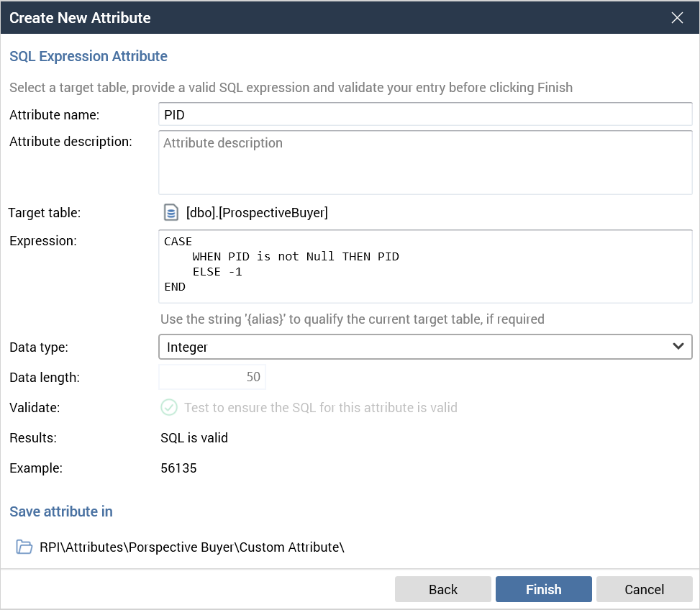The width and height of the screenshot is (700, 610).
Task: Focus the Attribute description text area
Action: pos(424,162)
